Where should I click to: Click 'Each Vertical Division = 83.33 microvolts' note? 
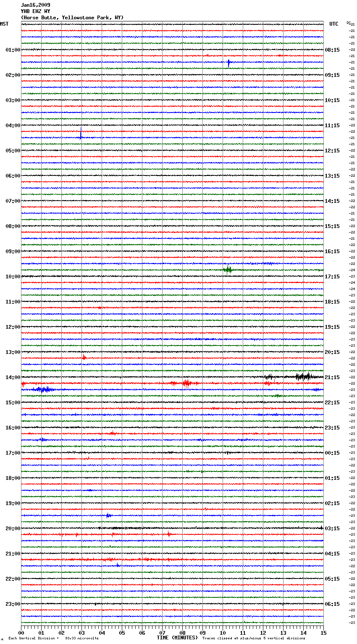coord(53,638)
